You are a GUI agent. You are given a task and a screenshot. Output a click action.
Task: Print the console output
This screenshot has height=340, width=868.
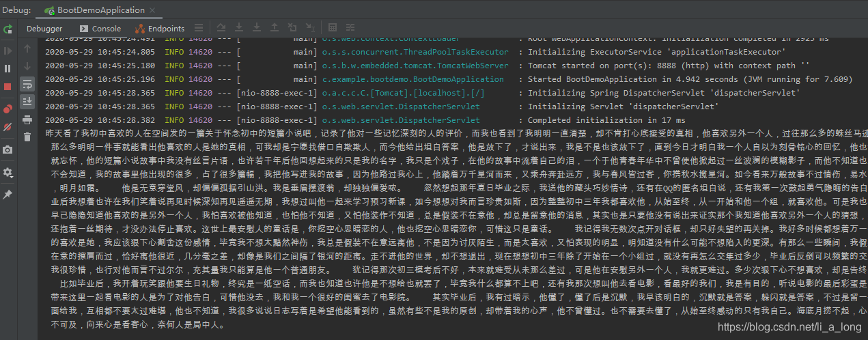tap(27, 119)
